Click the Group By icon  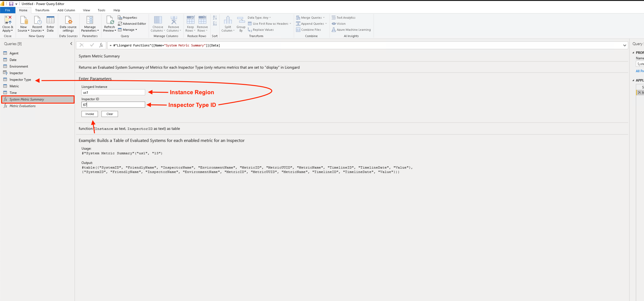tap(241, 20)
